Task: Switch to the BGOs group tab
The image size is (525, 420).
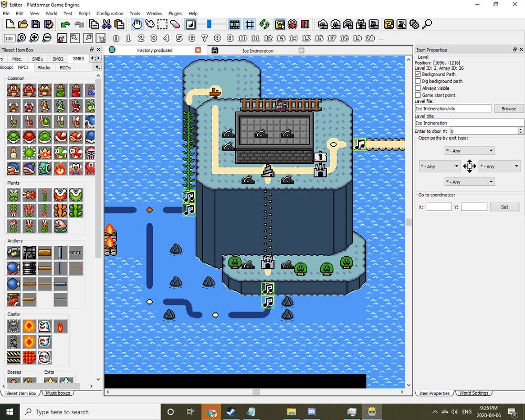Action: point(65,67)
